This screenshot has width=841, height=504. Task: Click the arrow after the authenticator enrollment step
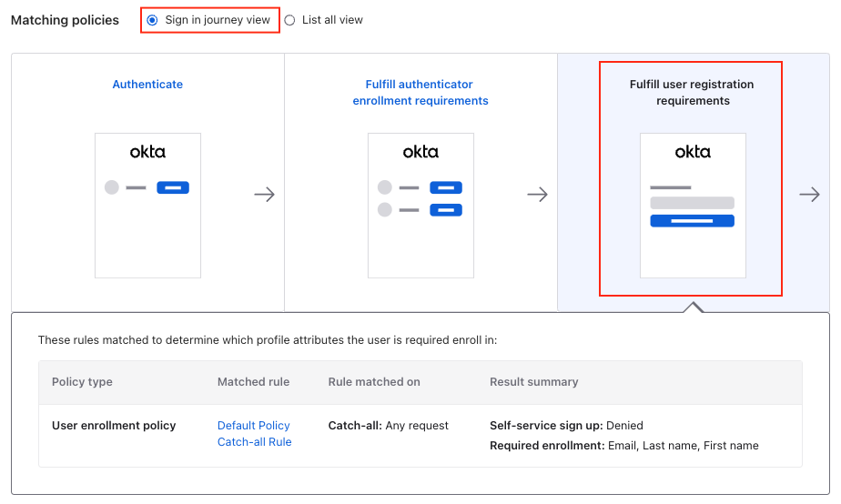tap(537, 195)
